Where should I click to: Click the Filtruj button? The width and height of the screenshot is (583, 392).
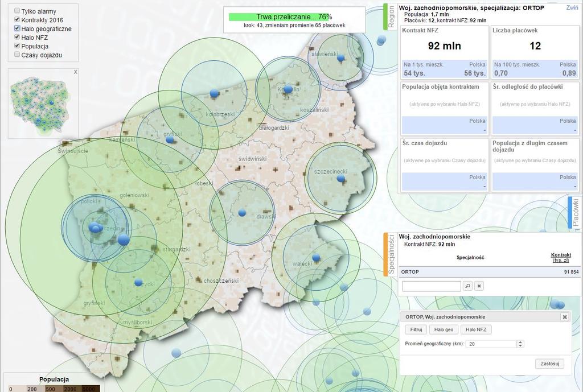[416, 329]
